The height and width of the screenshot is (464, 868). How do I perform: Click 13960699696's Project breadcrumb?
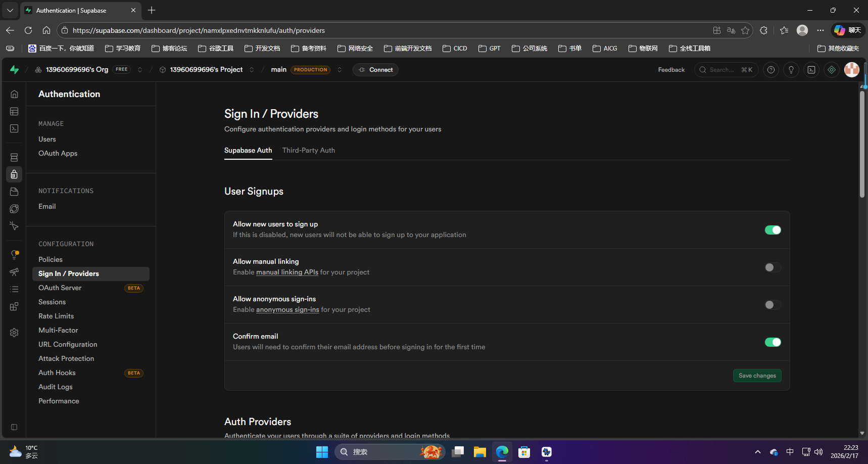[x=206, y=70]
